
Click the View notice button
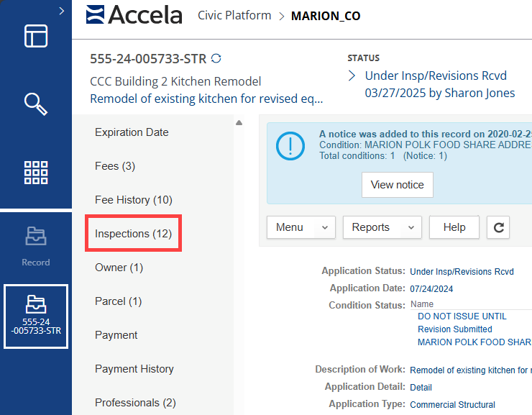397,185
